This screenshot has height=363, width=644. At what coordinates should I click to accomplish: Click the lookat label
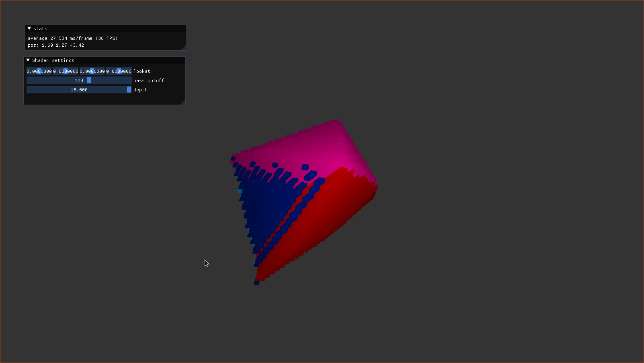click(x=142, y=71)
